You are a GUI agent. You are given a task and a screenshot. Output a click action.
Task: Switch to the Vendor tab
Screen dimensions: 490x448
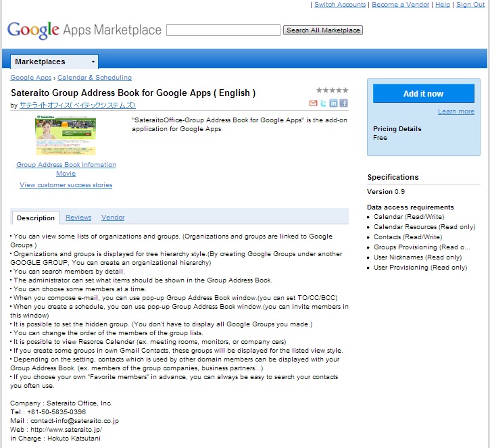[x=113, y=218]
